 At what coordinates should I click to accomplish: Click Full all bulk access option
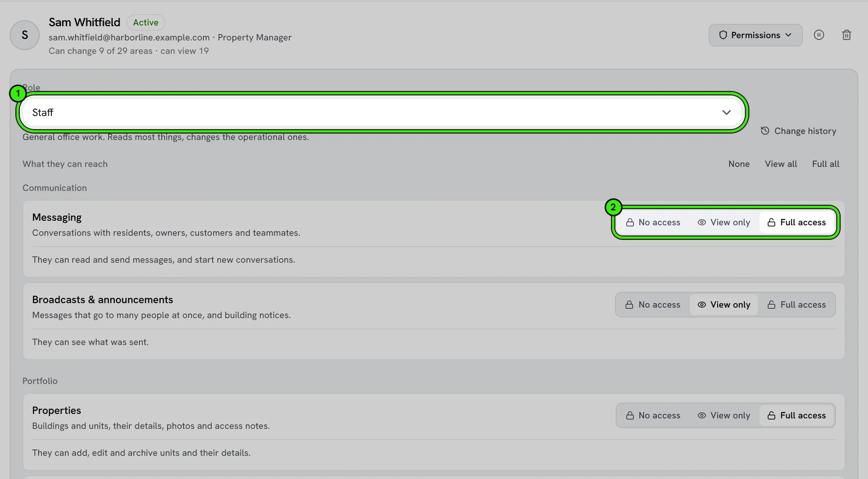(x=825, y=164)
